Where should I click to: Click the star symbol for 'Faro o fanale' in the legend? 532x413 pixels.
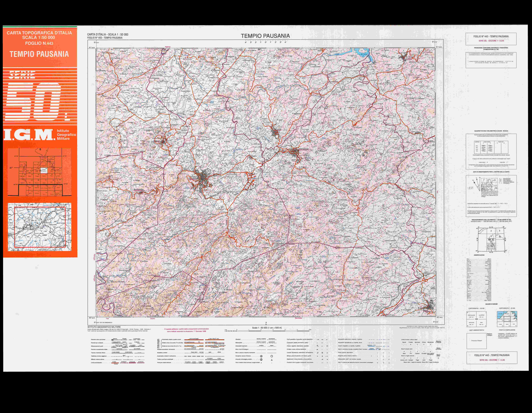click(x=261, y=363)
